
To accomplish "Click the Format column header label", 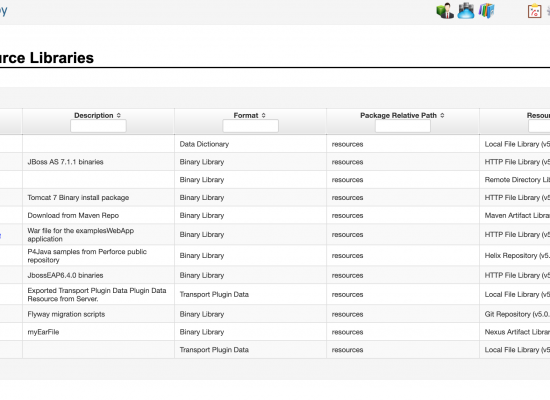I will point(246,115).
